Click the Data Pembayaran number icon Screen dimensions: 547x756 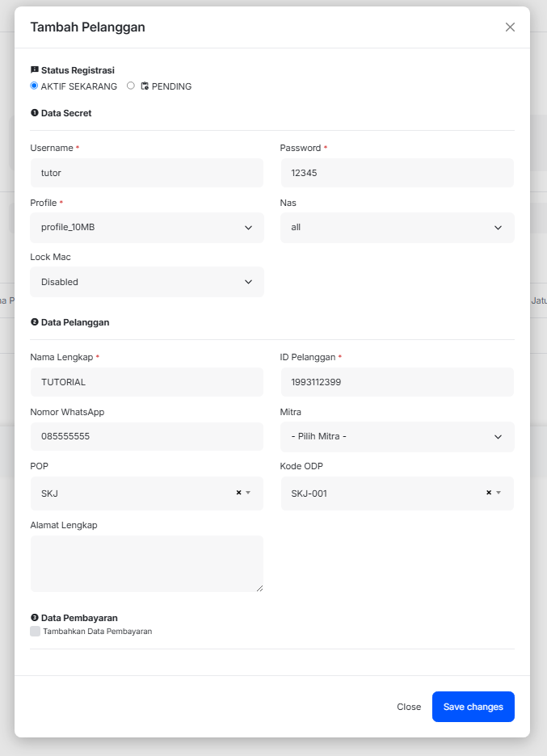coord(34,618)
